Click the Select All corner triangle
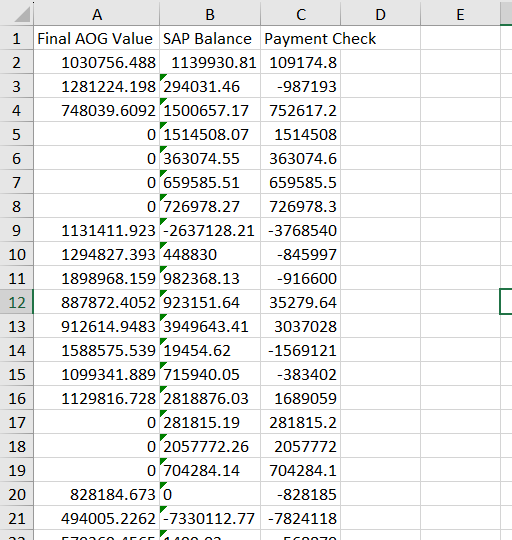 click(22, 14)
